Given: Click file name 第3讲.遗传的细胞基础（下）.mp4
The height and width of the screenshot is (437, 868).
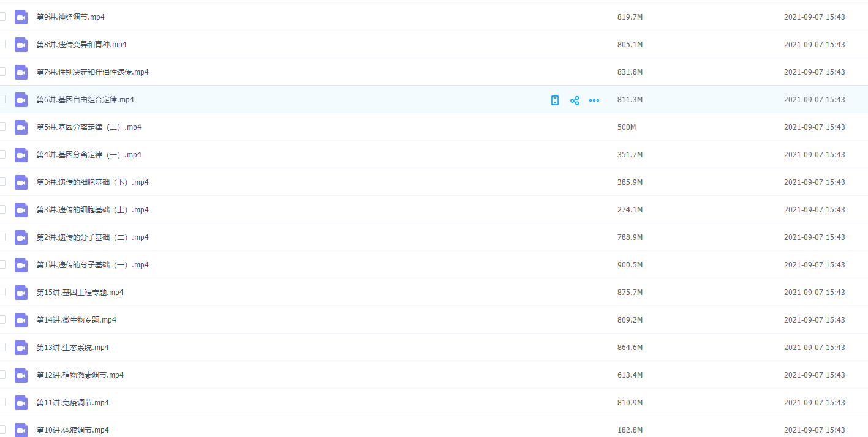Looking at the screenshot, I should click(92, 182).
